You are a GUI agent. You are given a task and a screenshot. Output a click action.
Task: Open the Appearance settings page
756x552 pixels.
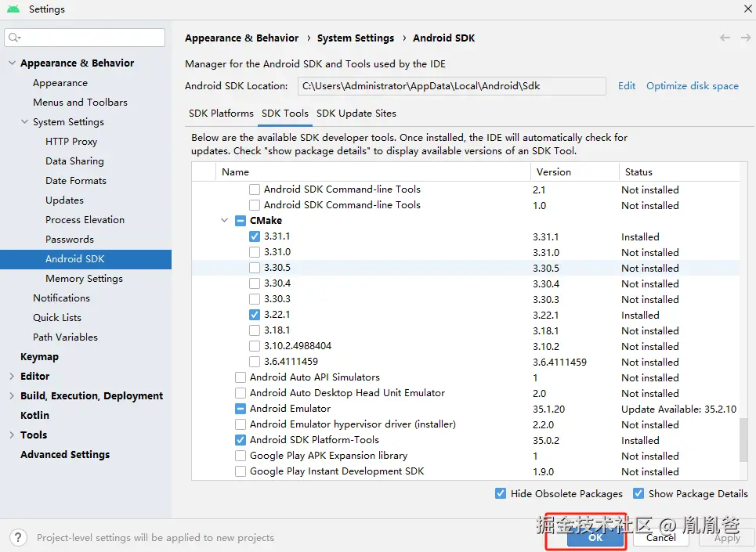60,83
